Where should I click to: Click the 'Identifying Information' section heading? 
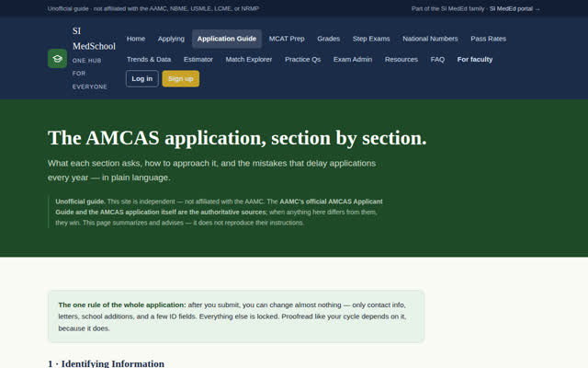(x=107, y=363)
